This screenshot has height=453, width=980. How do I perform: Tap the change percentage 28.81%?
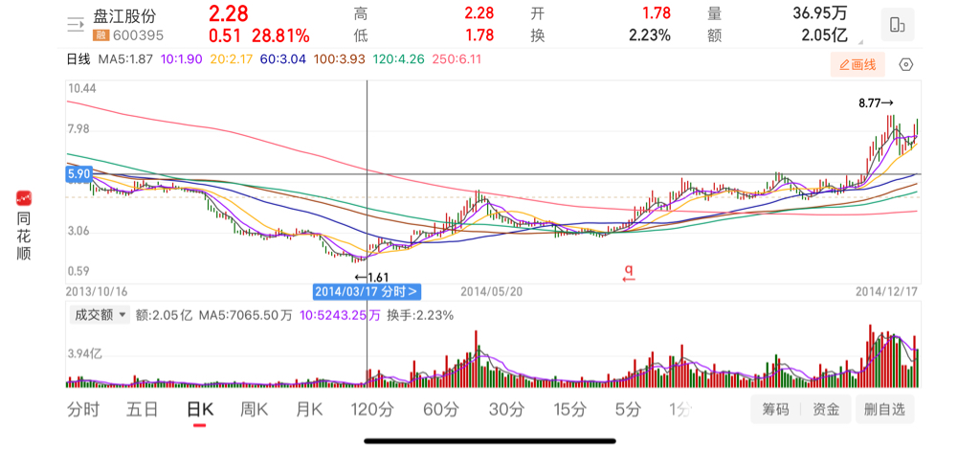[280, 35]
